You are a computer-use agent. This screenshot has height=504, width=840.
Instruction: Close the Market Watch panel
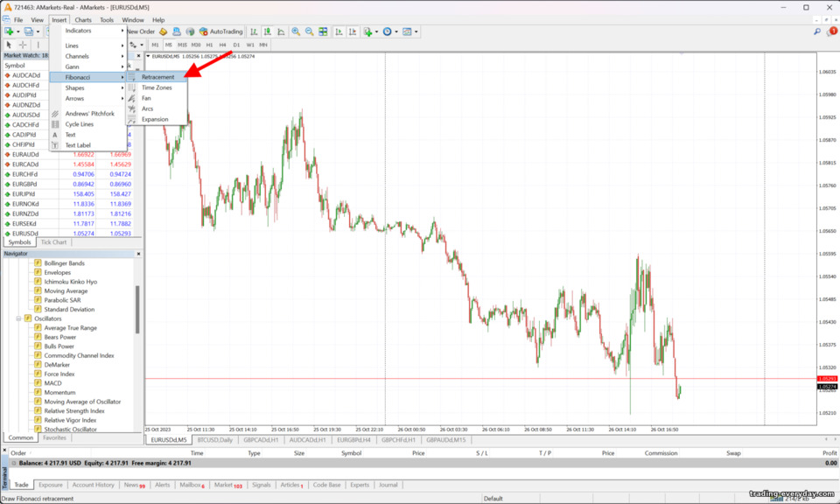coord(139,55)
